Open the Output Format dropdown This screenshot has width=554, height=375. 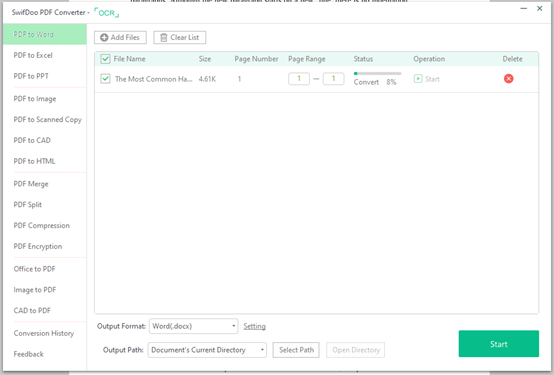click(x=193, y=326)
